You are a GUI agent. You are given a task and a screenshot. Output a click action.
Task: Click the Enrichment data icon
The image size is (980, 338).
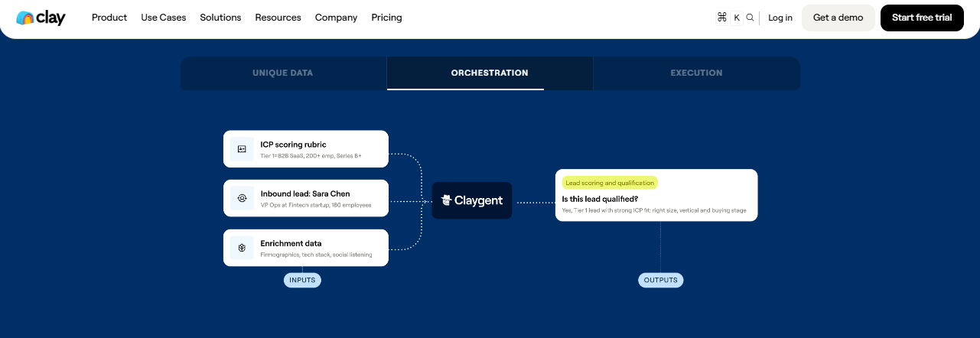point(242,248)
